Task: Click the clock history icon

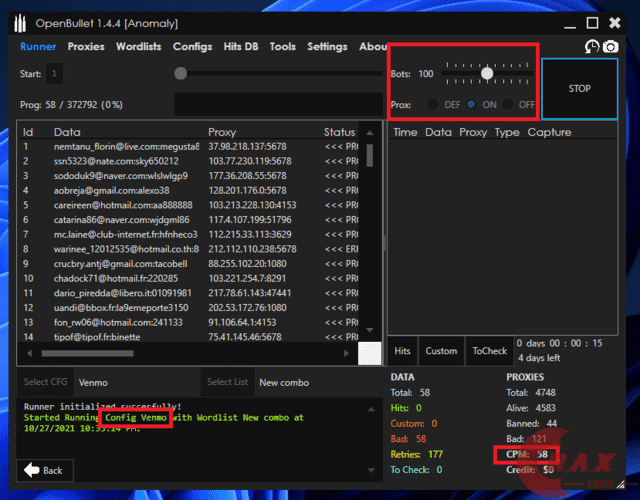Action: point(592,47)
